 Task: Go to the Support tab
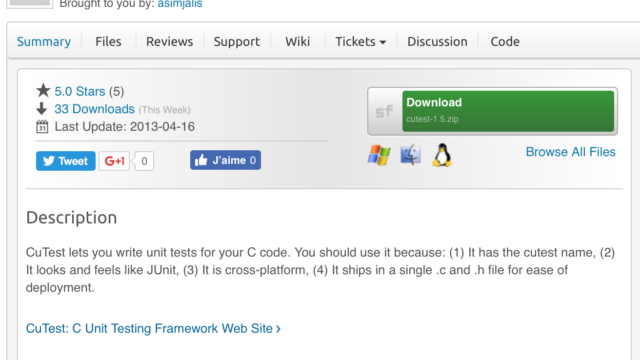coord(237,42)
